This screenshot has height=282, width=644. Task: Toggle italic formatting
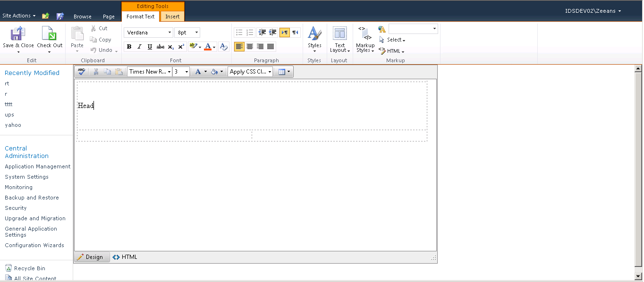click(x=139, y=47)
